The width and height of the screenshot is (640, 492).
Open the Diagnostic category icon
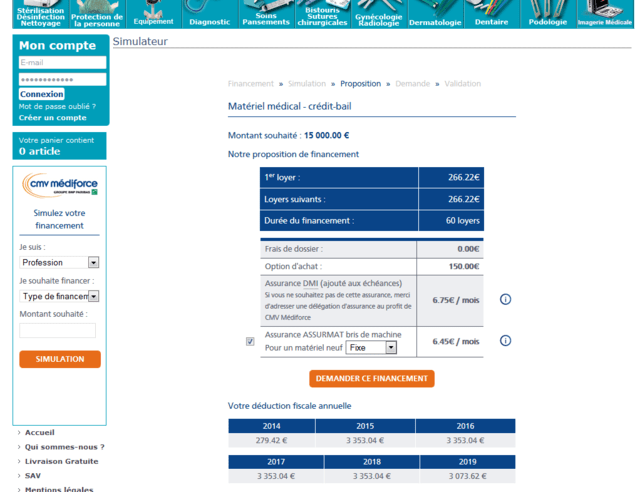click(209, 14)
